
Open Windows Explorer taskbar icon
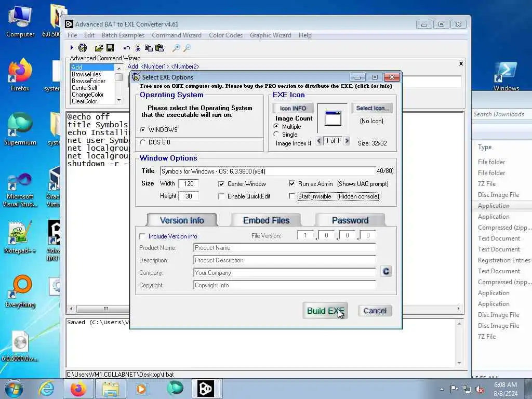111,389
